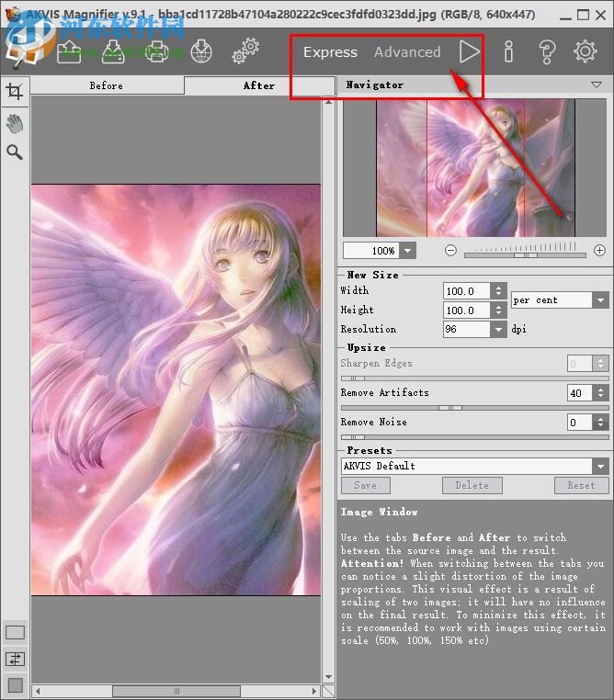Open the zoom percentage dropdown
The height and width of the screenshot is (700, 614).
[x=408, y=251]
